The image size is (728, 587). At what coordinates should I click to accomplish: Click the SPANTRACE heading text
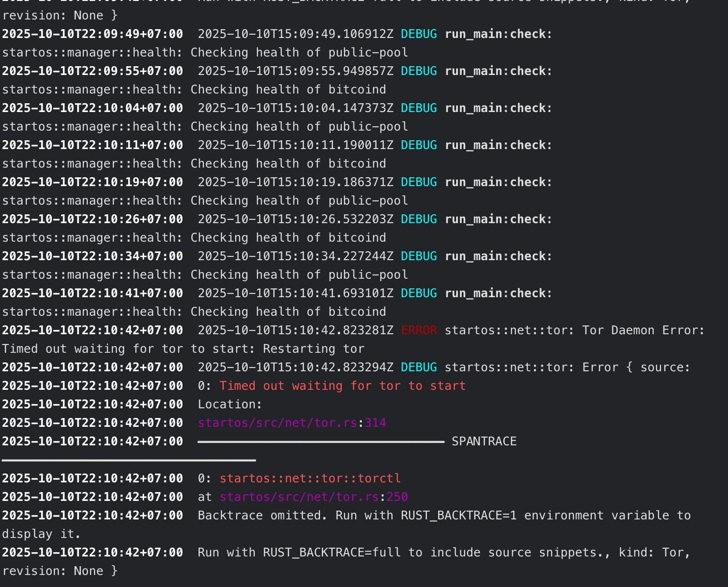coord(484,441)
